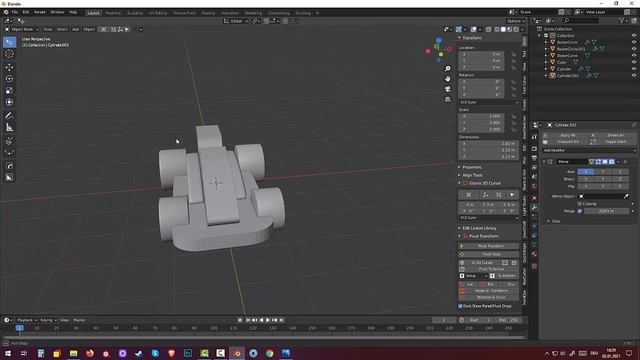Uncheck Dont Show Panel Pivot Drop
The image size is (640, 360).
tap(460, 306)
